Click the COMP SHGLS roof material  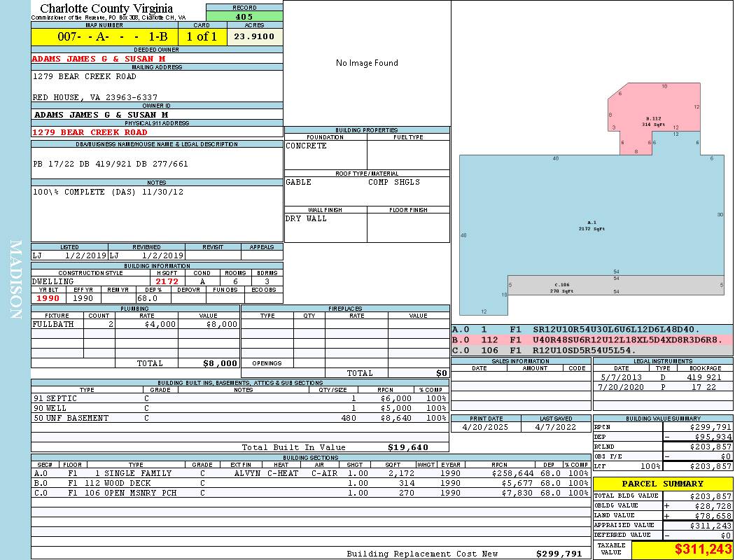pyautogui.click(x=394, y=182)
